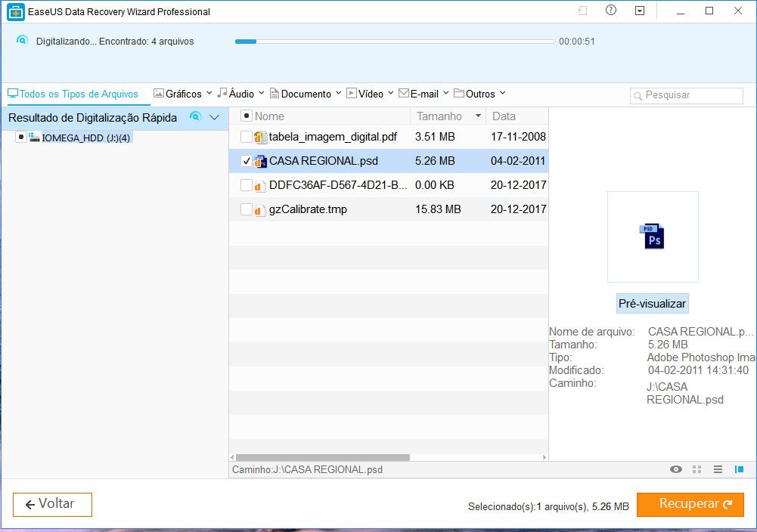
Task: Collapse the Resultado de Digitalização Rápida panel
Action: pos(215,117)
